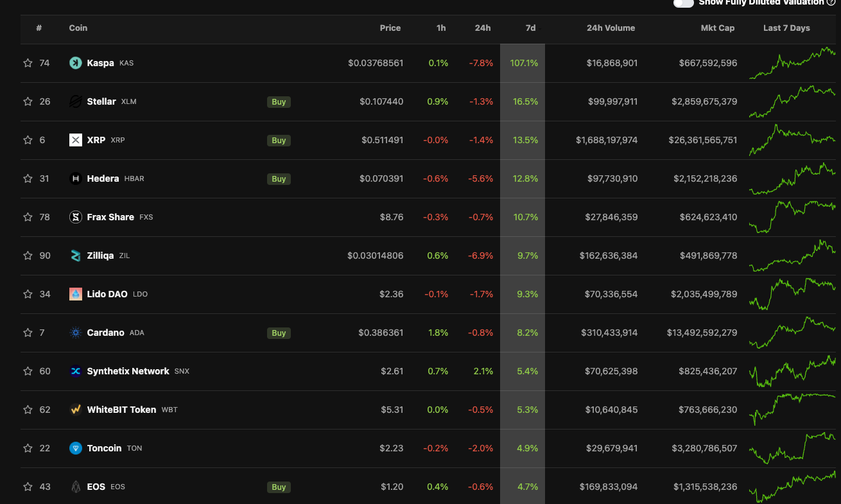The width and height of the screenshot is (841, 504).
Task: Click the Frax Share logo icon
Action: [x=76, y=217]
